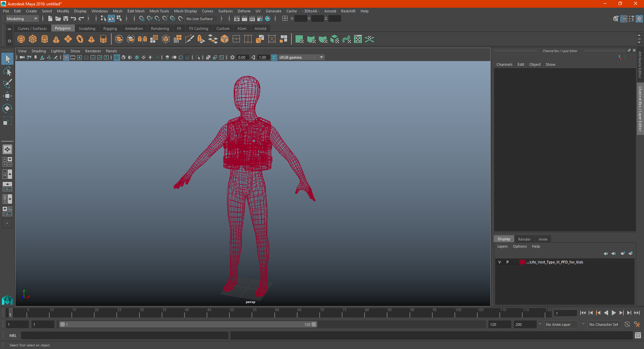This screenshot has height=349, width=644.
Task: Toggle wireframe display in viewport toolbar
Action: point(117,57)
